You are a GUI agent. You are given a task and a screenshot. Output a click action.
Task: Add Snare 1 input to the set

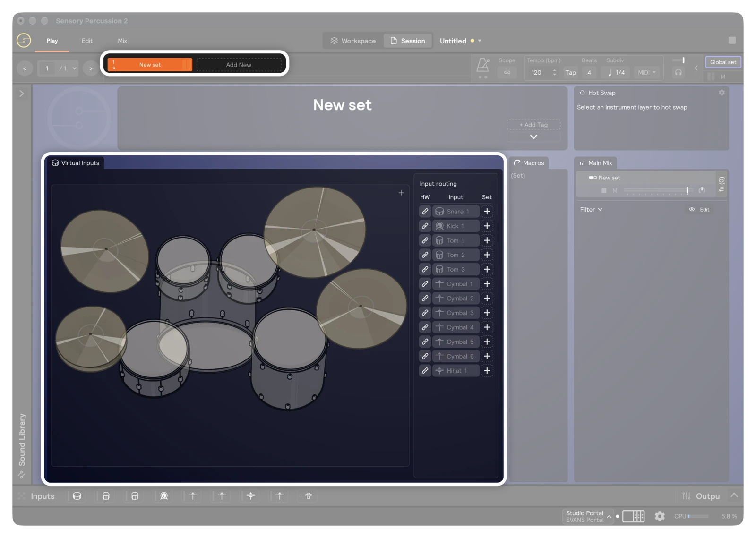click(487, 212)
